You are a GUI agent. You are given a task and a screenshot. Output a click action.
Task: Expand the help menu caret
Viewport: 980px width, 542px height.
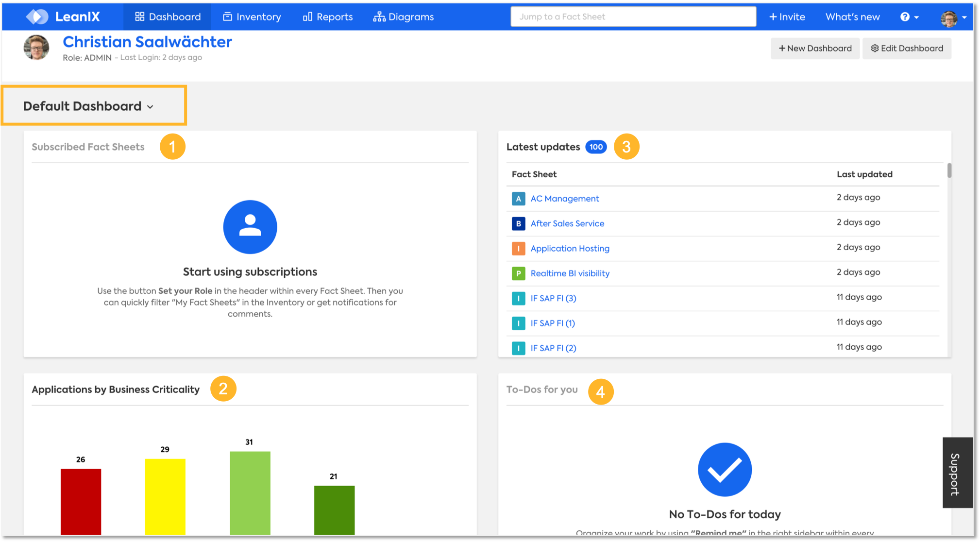916,17
